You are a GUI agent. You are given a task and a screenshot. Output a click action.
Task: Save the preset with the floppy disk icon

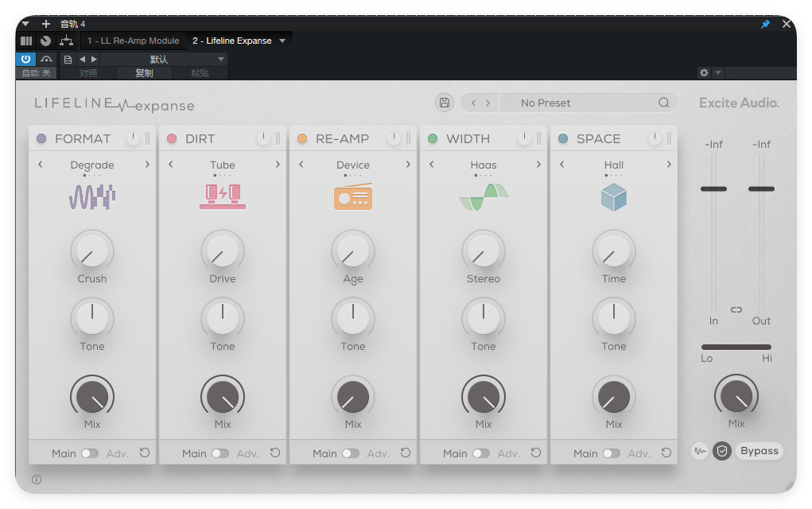click(x=445, y=103)
